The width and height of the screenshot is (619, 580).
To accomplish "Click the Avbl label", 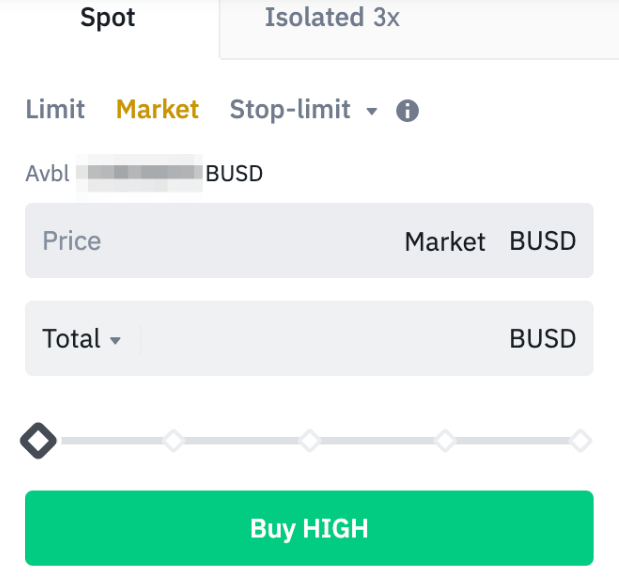I will [47, 174].
